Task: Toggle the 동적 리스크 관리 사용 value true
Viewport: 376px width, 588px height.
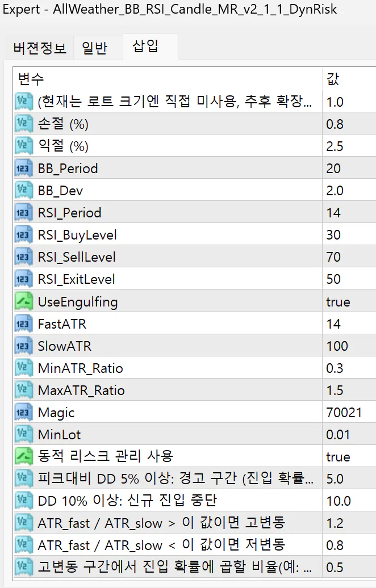Action: pyautogui.click(x=338, y=456)
